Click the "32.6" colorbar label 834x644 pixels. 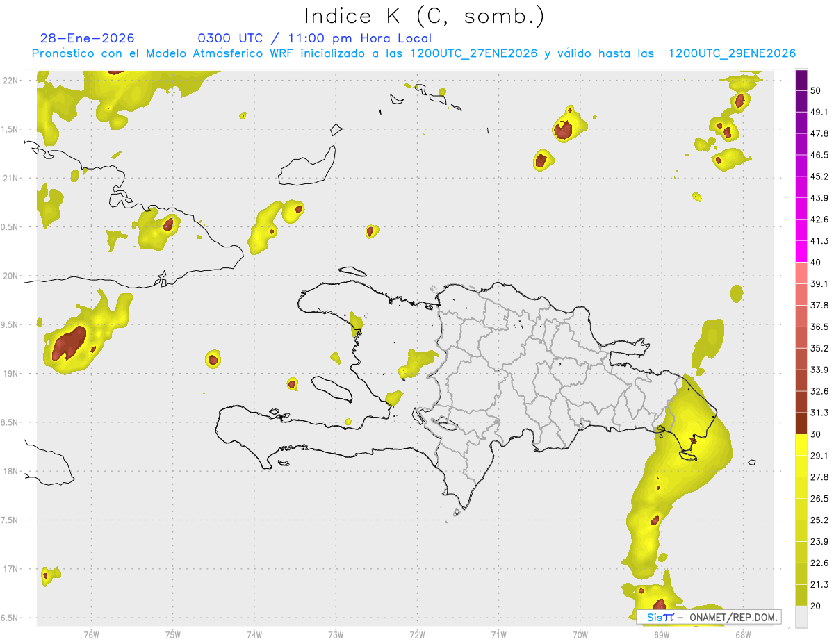coord(819,391)
